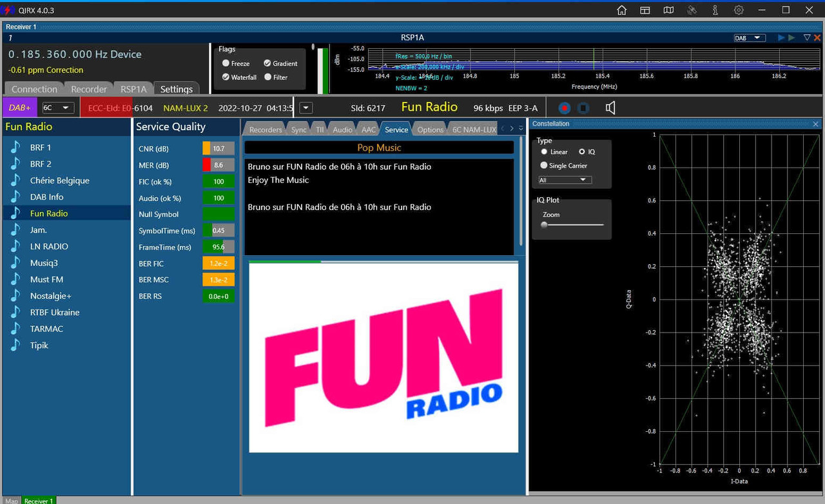The width and height of the screenshot is (825, 504).
Task: Click the Fun Radio music note icon
Action: [15, 213]
